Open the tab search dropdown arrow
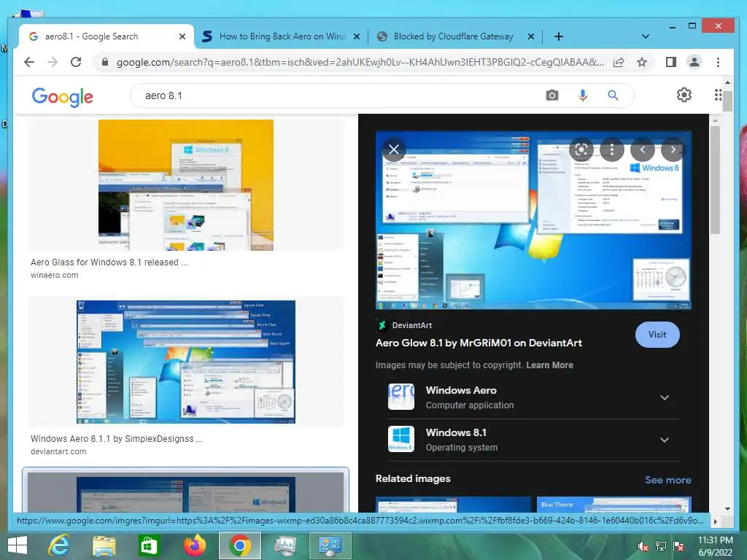 tap(645, 36)
